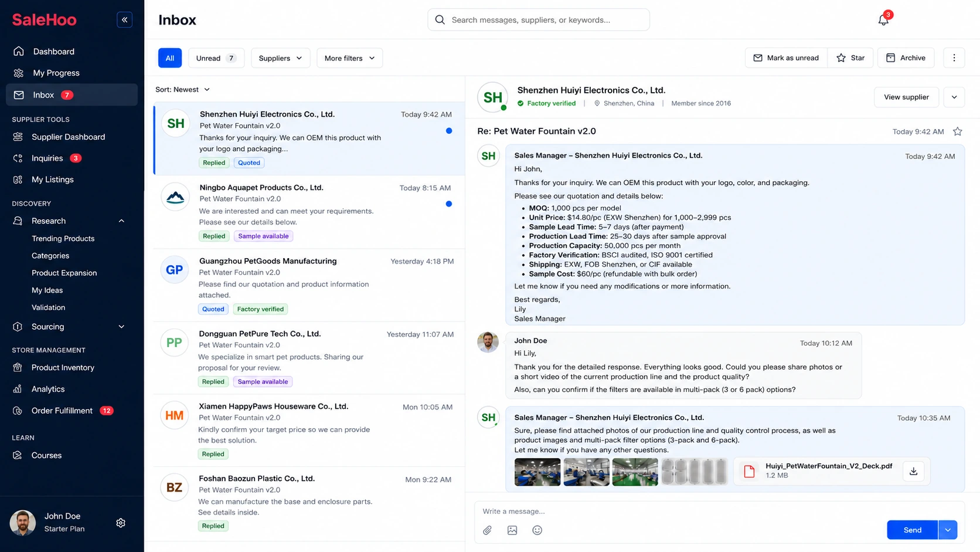Click the settings gear next to John Doe
This screenshot has height=552, width=980.
121,523
